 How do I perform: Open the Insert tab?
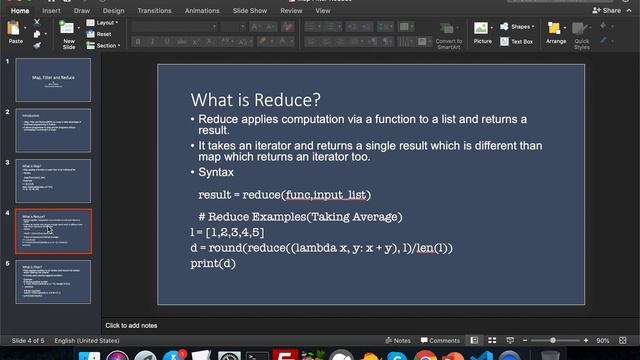pyautogui.click(x=51, y=11)
